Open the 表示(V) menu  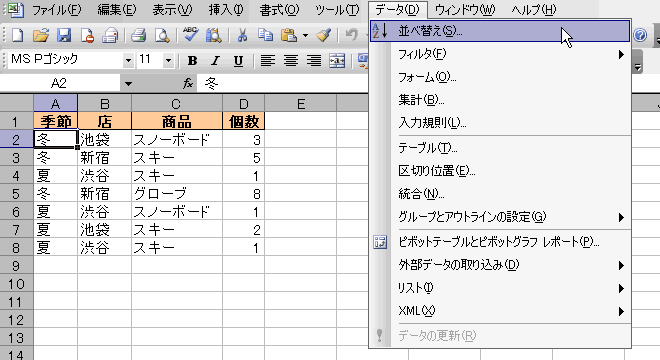click(x=172, y=10)
